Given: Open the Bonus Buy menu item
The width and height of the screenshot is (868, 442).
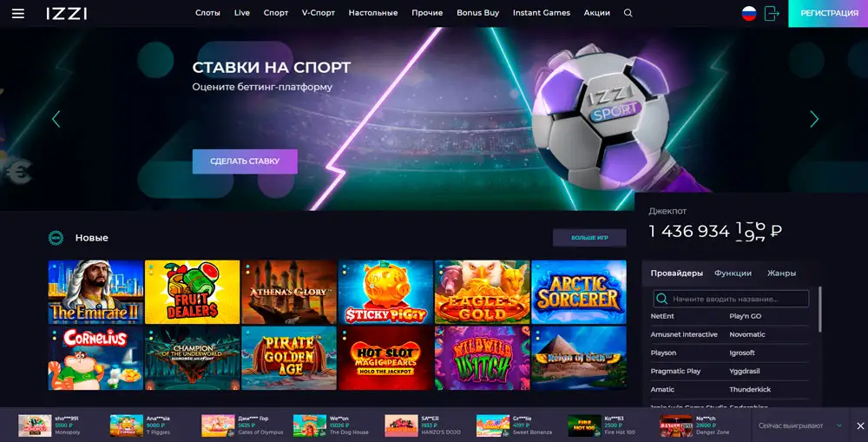Looking at the screenshot, I should 477,13.
